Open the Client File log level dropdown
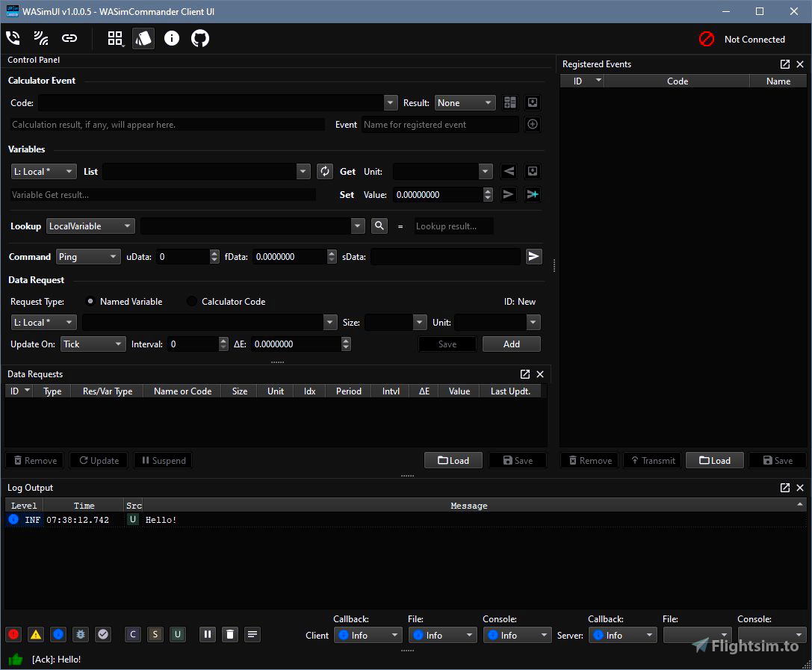The width and height of the screenshot is (812, 670). click(443, 635)
